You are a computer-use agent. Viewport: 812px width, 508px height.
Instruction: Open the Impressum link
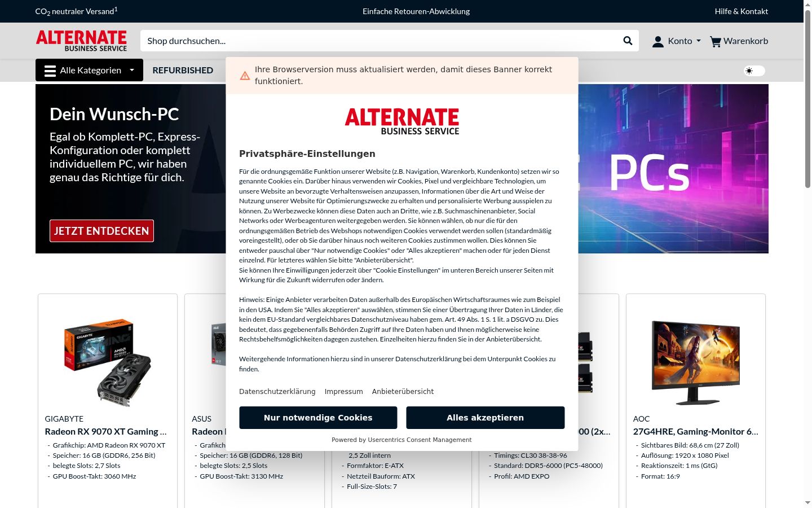point(344,391)
